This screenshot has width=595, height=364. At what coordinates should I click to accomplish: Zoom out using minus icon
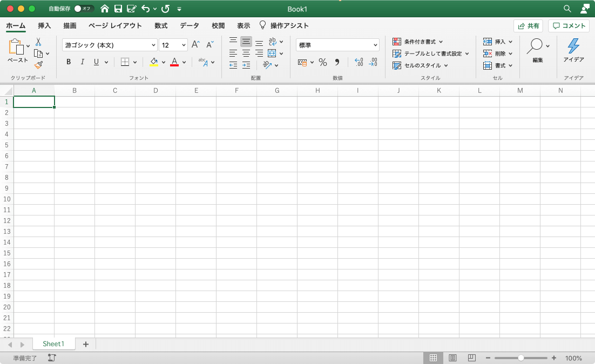(x=488, y=358)
